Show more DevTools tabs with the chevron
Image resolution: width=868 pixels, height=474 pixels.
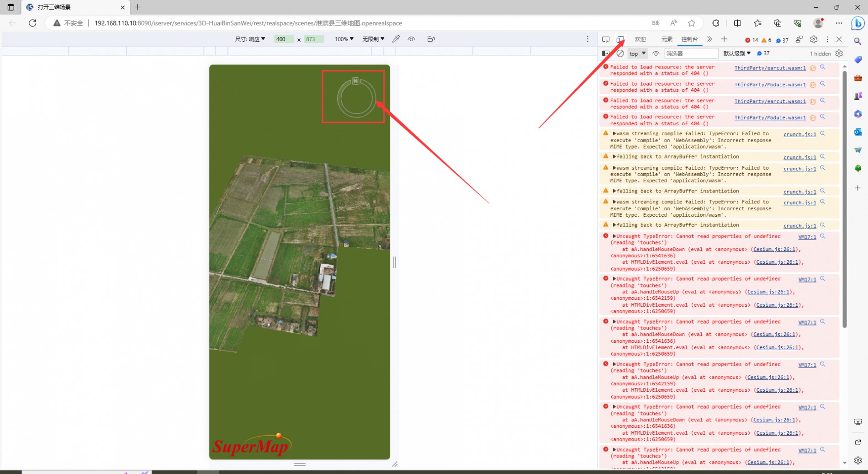coord(709,39)
